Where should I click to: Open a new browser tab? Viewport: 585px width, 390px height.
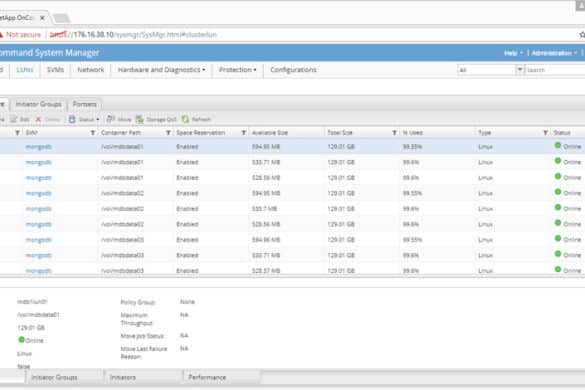click(x=61, y=18)
